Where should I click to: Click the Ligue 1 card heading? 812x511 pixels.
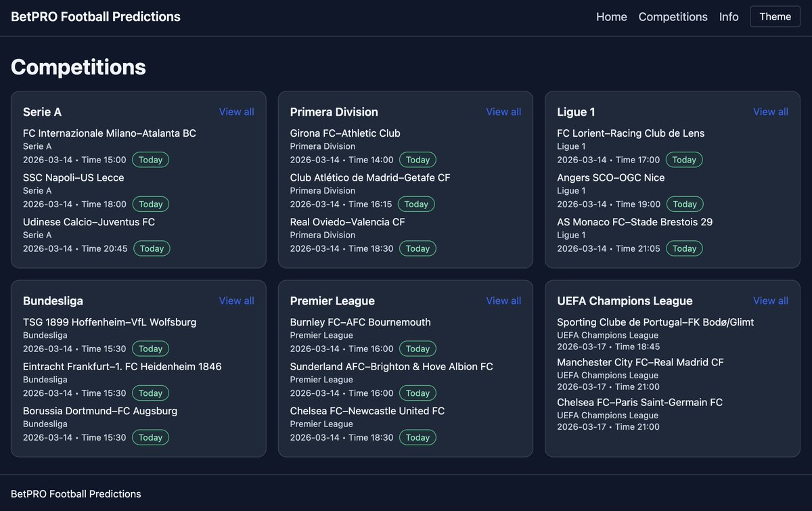(576, 112)
